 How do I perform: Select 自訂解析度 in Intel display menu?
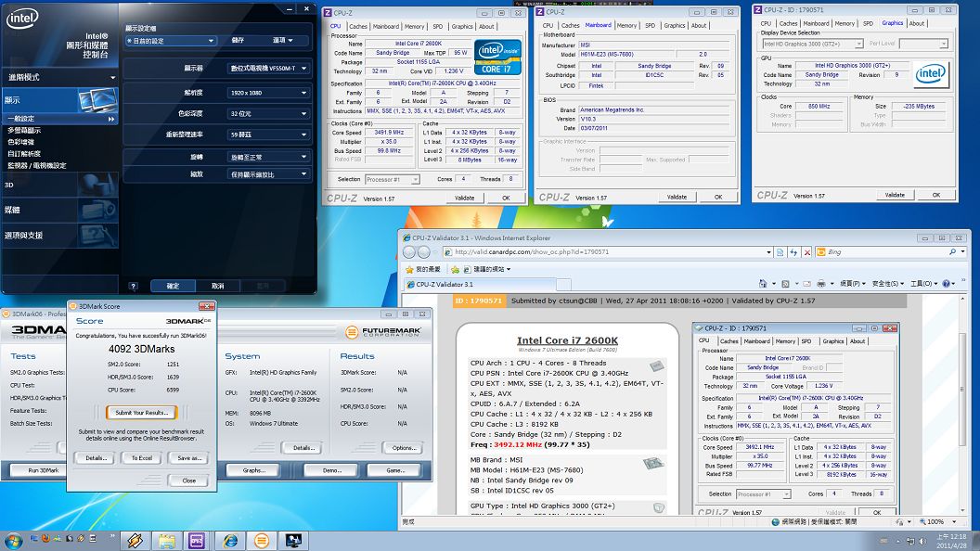coord(24,154)
